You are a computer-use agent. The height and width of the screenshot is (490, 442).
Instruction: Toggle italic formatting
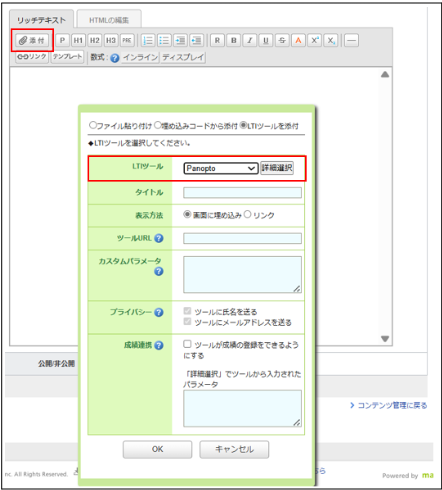click(x=250, y=40)
